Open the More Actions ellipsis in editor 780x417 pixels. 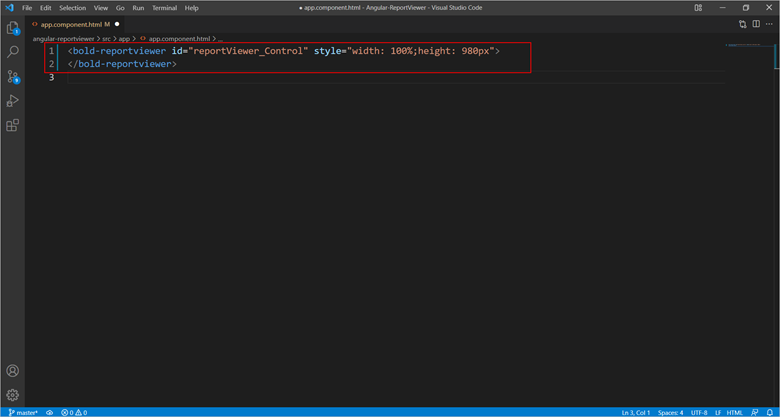click(769, 24)
